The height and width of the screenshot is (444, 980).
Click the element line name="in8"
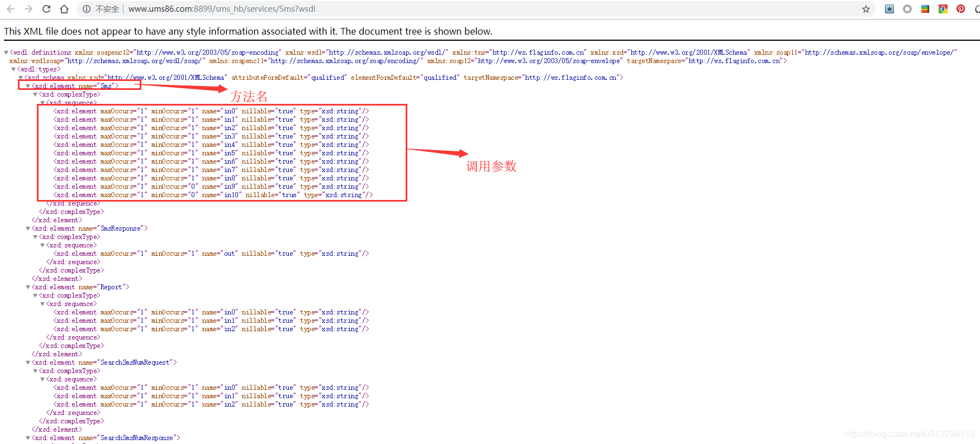coord(211,178)
